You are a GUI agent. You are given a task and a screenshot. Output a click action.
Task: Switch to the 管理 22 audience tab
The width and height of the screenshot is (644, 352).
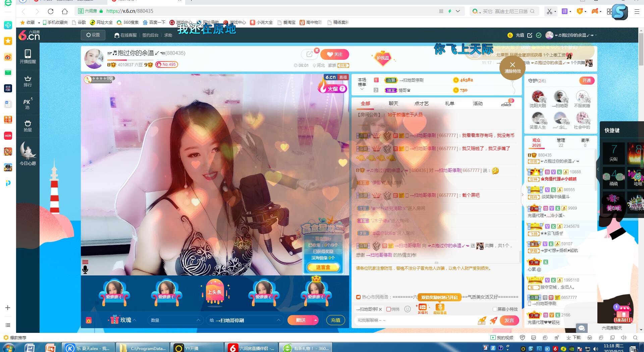561,143
